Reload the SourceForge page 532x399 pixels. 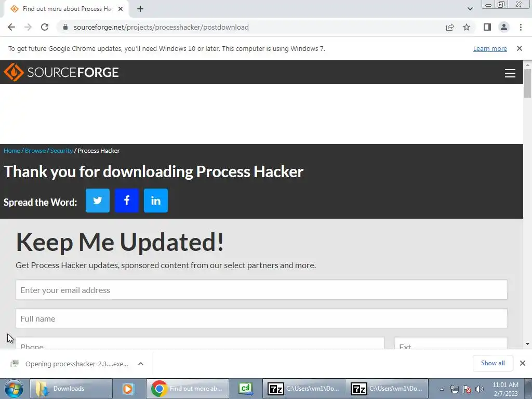45,27
